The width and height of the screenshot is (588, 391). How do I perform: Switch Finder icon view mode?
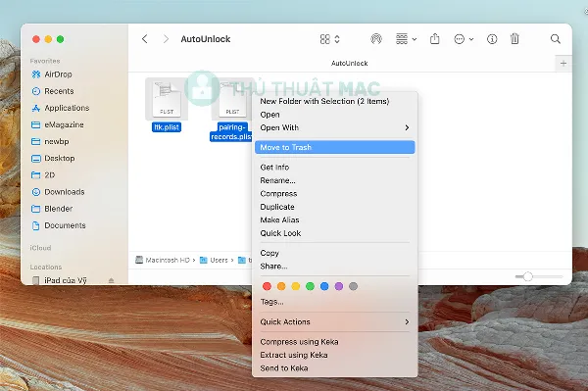click(329, 39)
